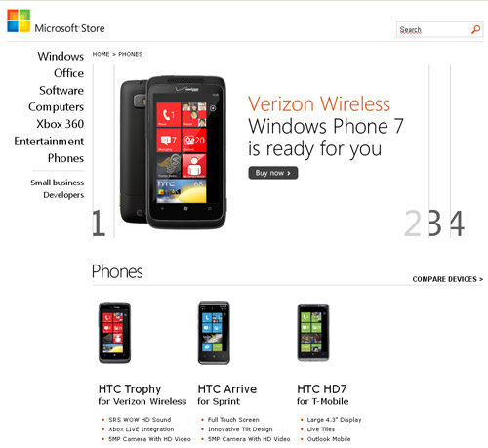
Task: Click the Verizon phone hero image
Action: [173, 152]
